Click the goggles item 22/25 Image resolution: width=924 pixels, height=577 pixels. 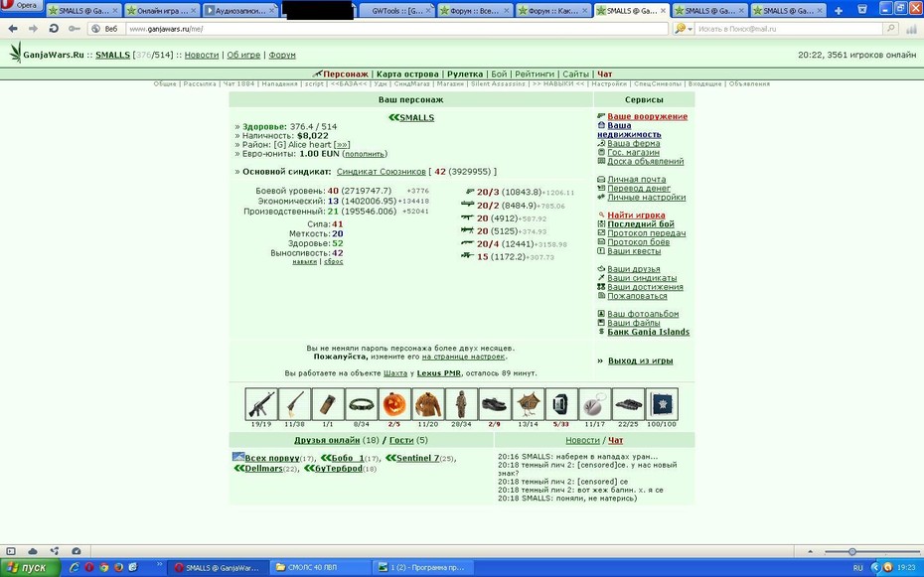coord(628,404)
